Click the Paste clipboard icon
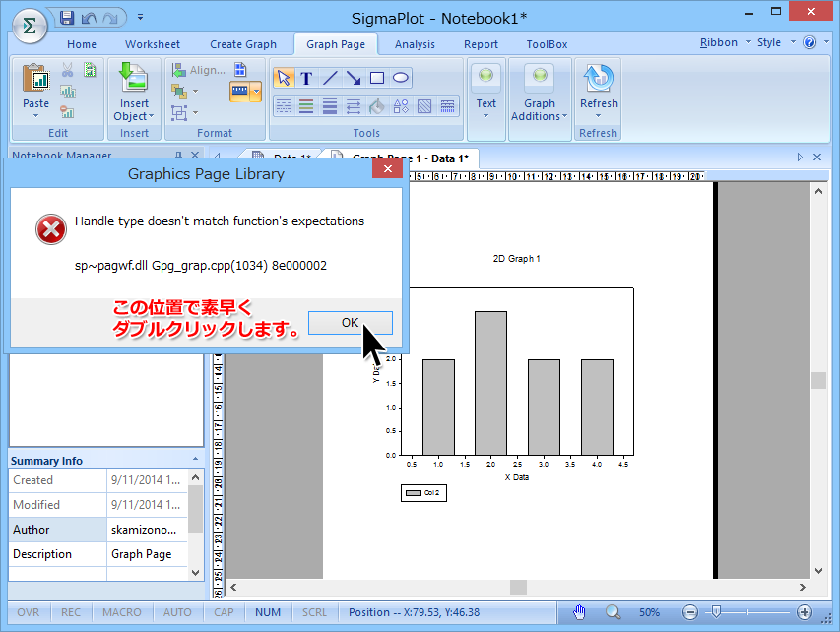The width and height of the screenshot is (840, 632). point(35,78)
